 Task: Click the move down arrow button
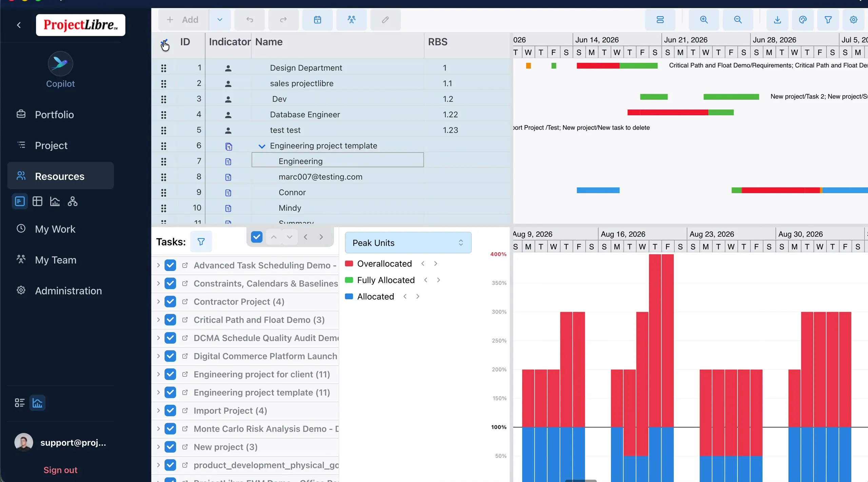290,237
